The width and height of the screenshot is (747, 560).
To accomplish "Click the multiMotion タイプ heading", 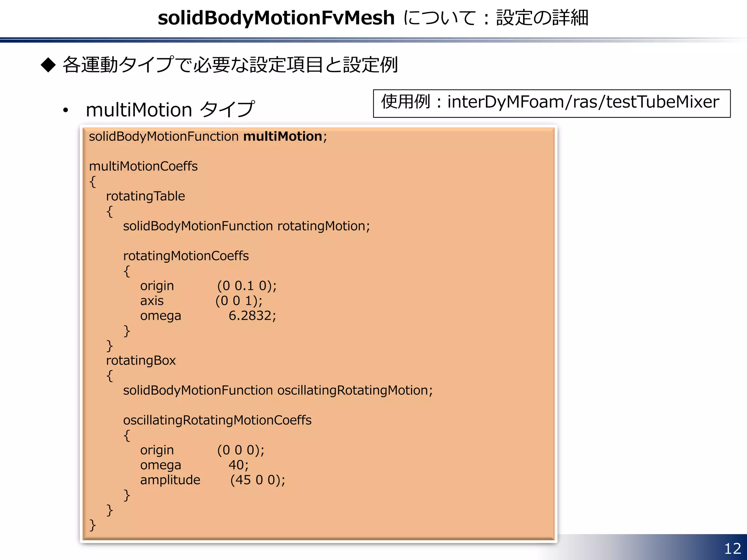I will [x=170, y=109].
